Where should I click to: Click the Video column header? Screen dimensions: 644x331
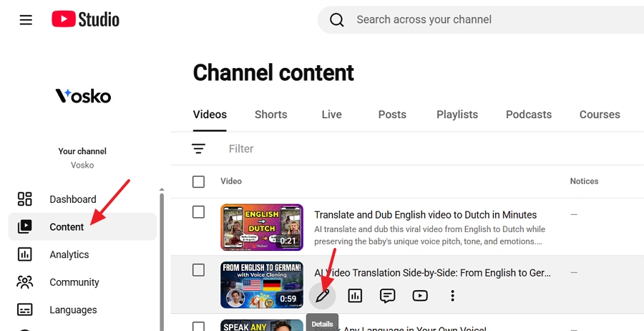tap(231, 181)
